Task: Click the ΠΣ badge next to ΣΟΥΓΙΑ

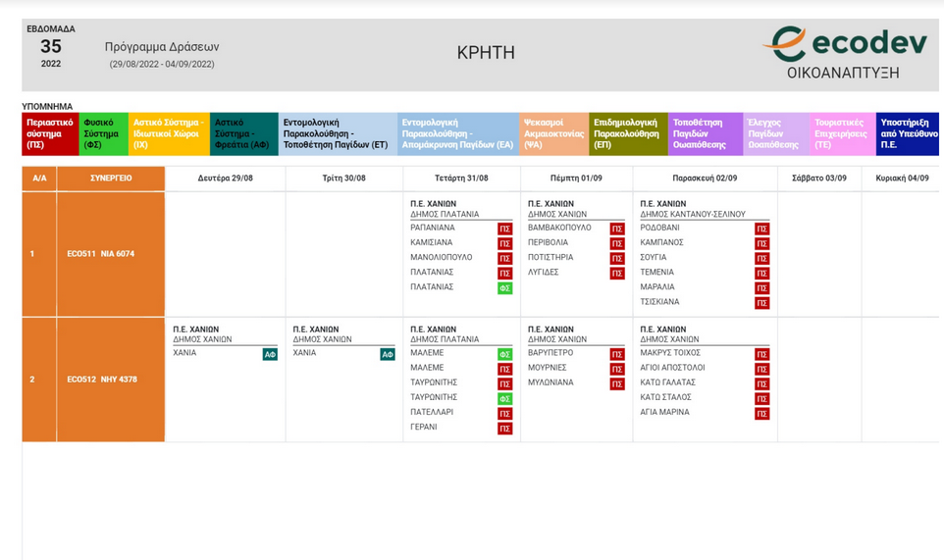Action: 761,258
